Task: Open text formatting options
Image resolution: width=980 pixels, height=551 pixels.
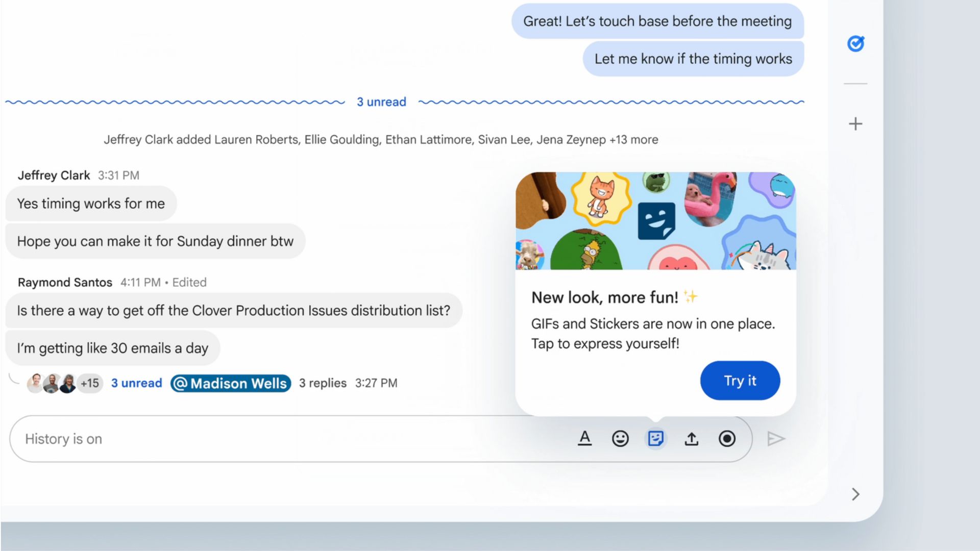Action: [x=585, y=438]
